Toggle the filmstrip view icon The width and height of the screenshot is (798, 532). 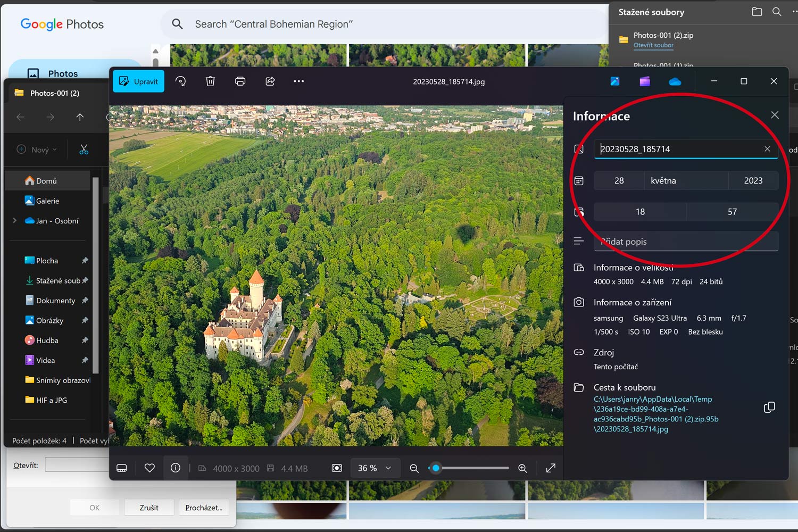coord(122,468)
